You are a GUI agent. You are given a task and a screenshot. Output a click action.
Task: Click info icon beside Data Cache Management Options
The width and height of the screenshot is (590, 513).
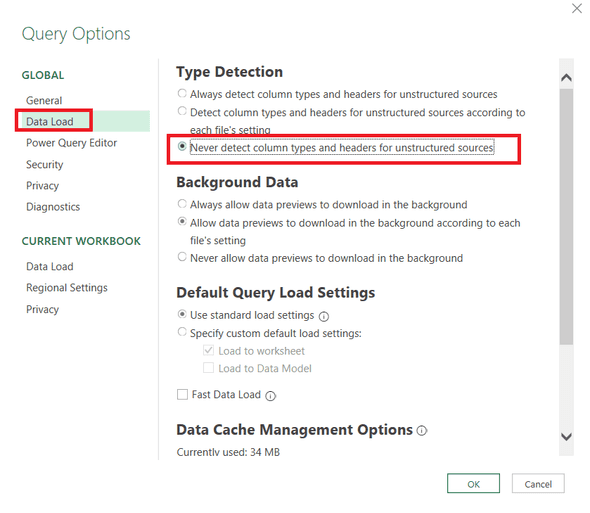[422, 431]
